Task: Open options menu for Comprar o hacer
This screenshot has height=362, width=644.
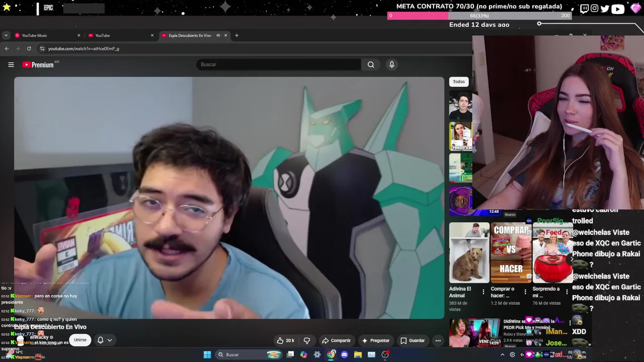Action: point(525,292)
